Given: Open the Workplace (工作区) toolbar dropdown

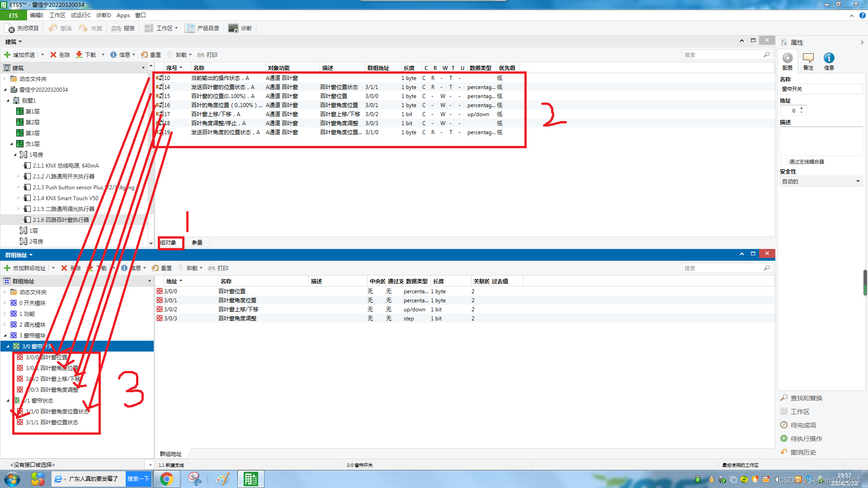Looking at the screenshot, I should (x=161, y=28).
